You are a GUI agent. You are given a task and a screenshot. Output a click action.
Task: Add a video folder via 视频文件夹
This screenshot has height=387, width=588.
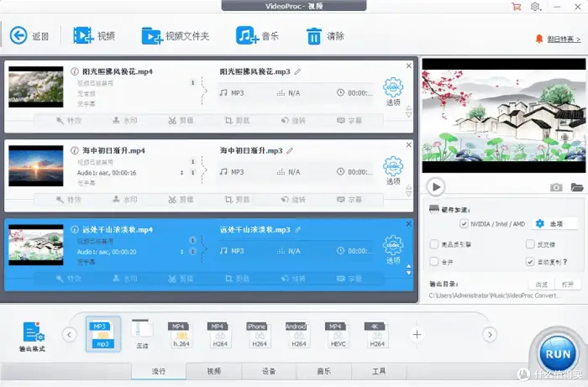coord(175,36)
